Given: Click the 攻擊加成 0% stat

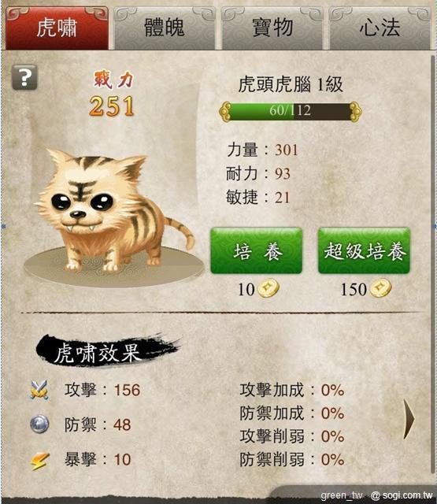Looking at the screenshot, I should pos(292,391).
